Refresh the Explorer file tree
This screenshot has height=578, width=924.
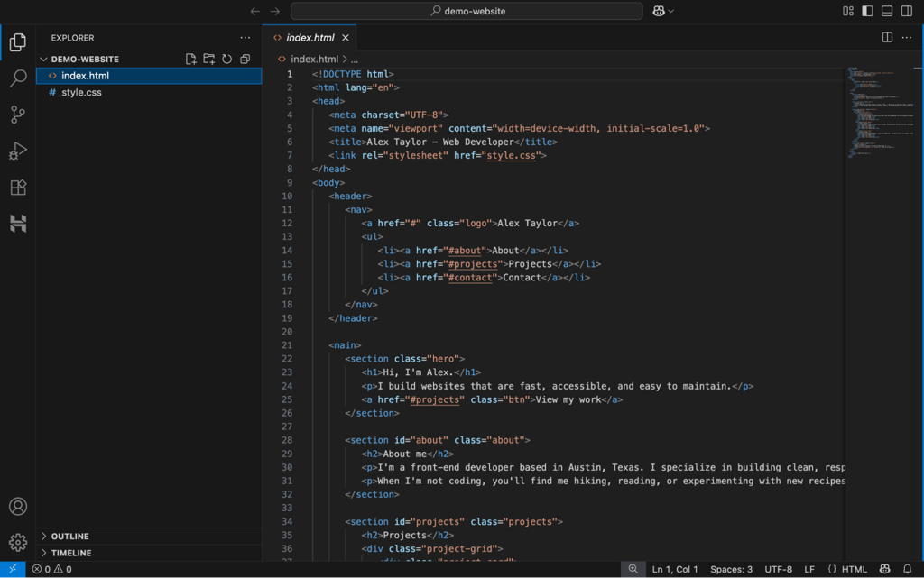coord(226,59)
